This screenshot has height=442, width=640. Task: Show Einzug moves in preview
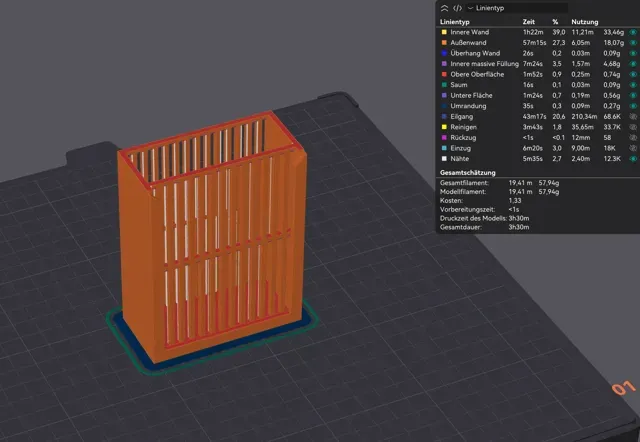point(633,148)
